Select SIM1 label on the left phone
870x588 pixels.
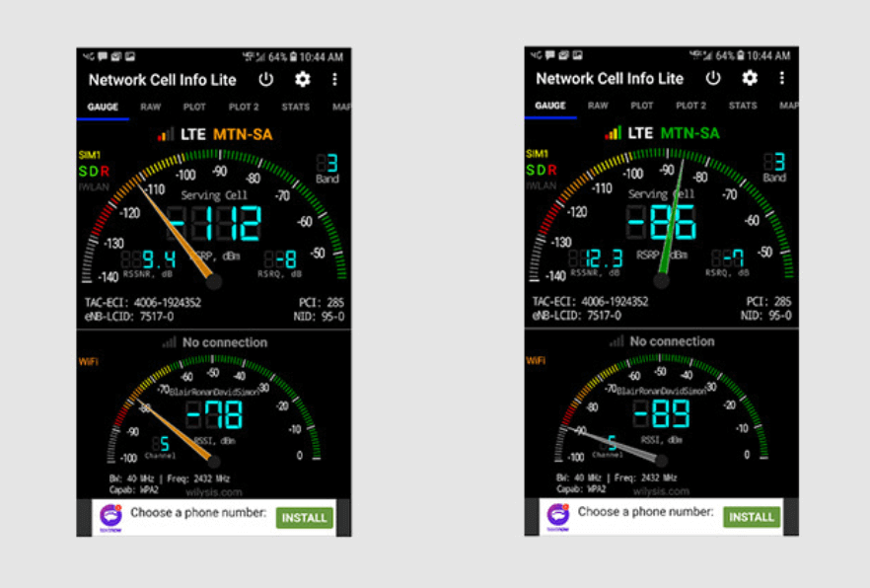tap(91, 155)
